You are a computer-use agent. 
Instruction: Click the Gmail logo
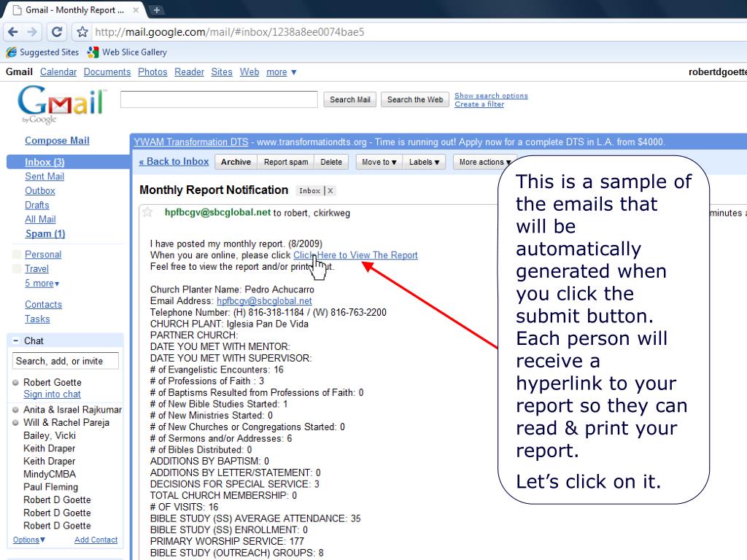click(61, 104)
